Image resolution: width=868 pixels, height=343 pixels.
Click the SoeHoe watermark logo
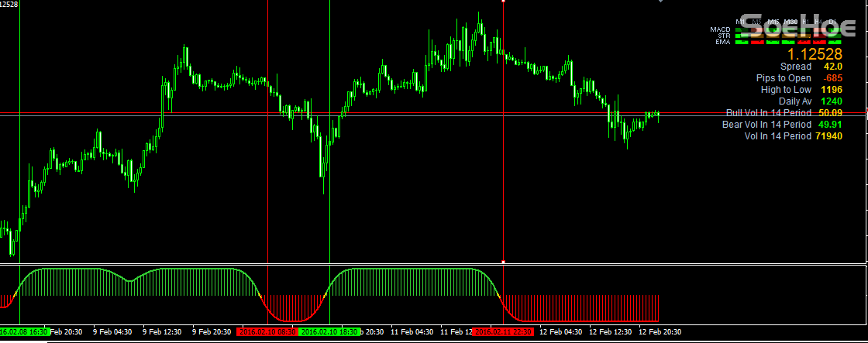coord(797,29)
